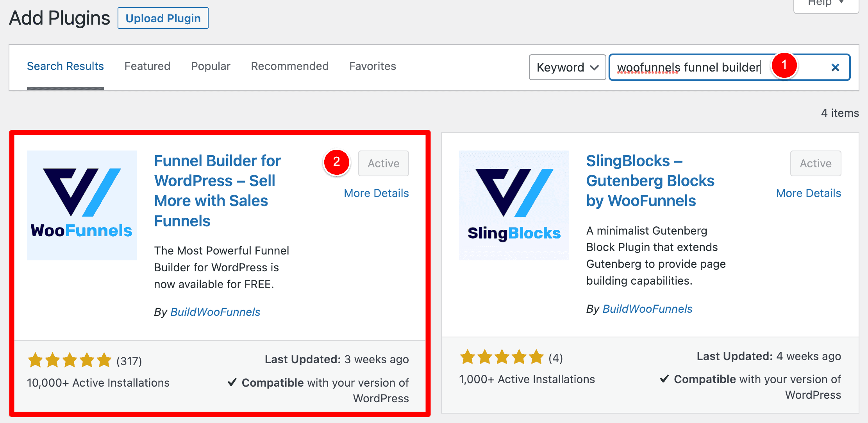This screenshot has width=868, height=423.
Task: Clear the plugin search field with X
Action: tap(835, 68)
